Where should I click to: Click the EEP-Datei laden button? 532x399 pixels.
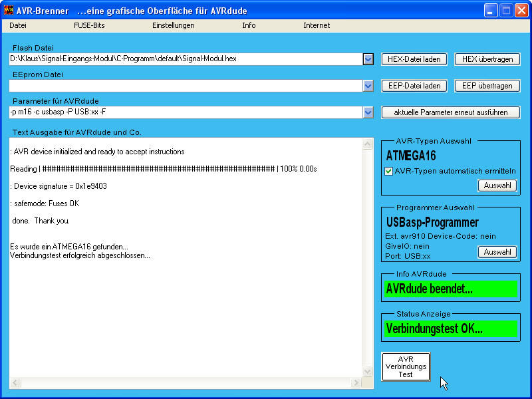(414, 86)
